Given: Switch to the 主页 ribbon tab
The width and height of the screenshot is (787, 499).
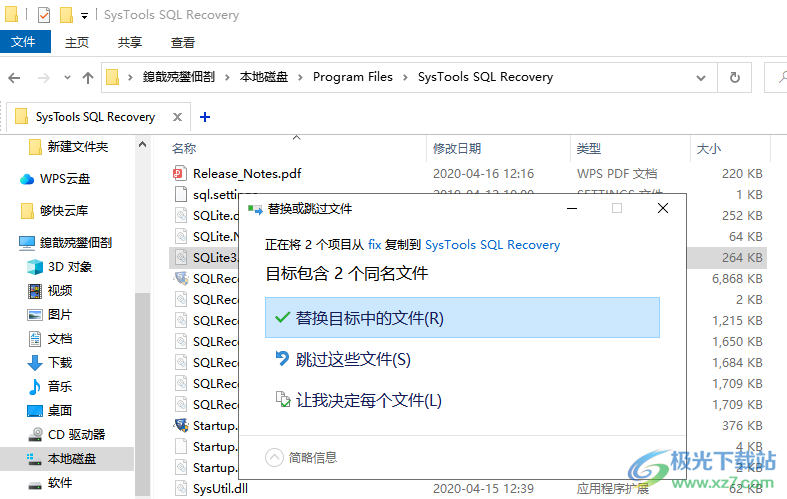Looking at the screenshot, I should point(77,43).
